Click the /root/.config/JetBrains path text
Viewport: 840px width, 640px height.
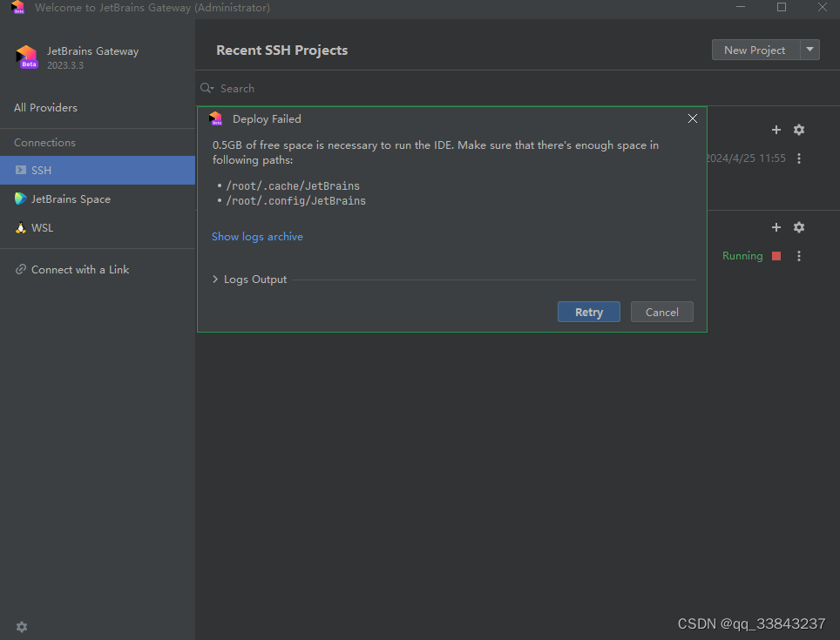coord(295,200)
